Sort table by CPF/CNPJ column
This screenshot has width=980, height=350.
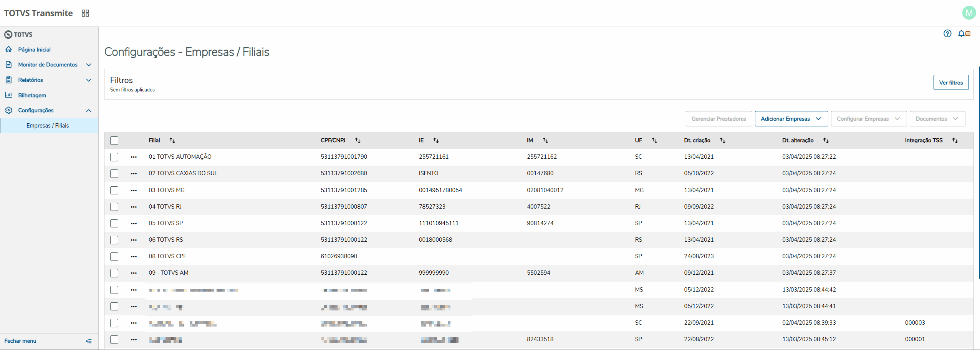[x=358, y=141]
